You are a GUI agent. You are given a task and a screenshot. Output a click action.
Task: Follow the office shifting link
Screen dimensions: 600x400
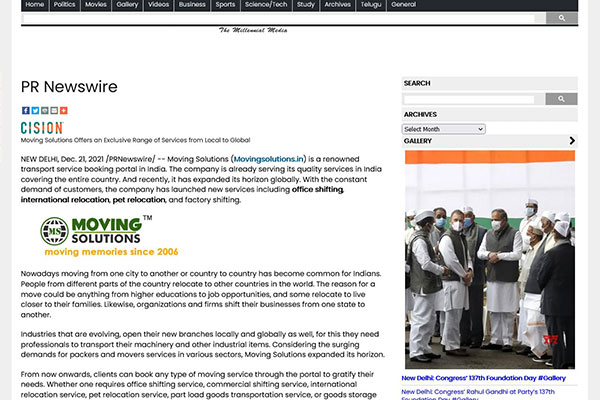317,190
